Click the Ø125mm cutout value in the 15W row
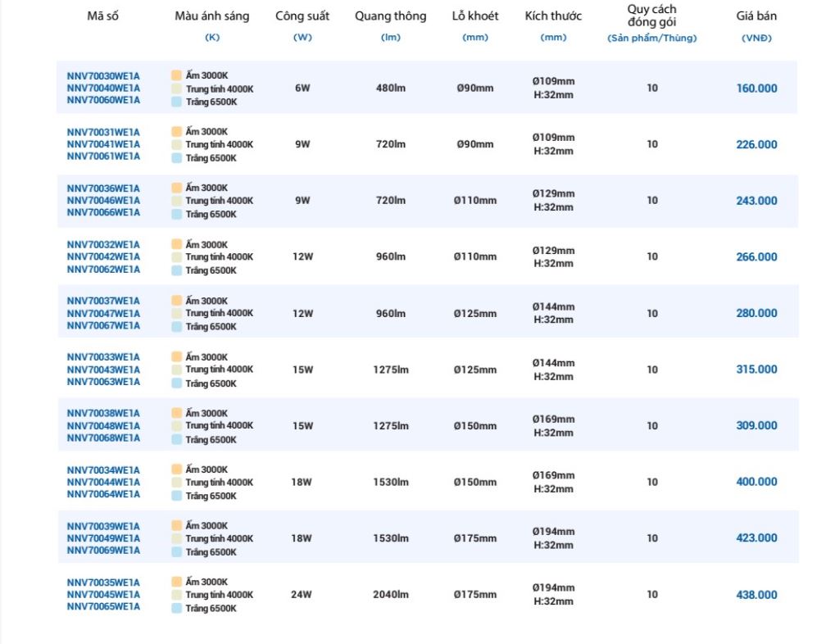 [x=475, y=370]
